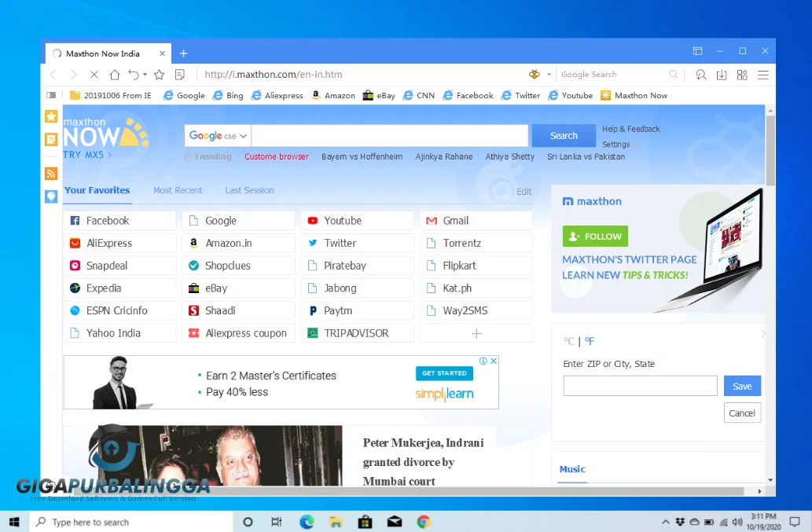This screenshot has width=812, height=532.
Task: Toggle the sidebar panel button left of favorites bar
Action: [50, 95]
